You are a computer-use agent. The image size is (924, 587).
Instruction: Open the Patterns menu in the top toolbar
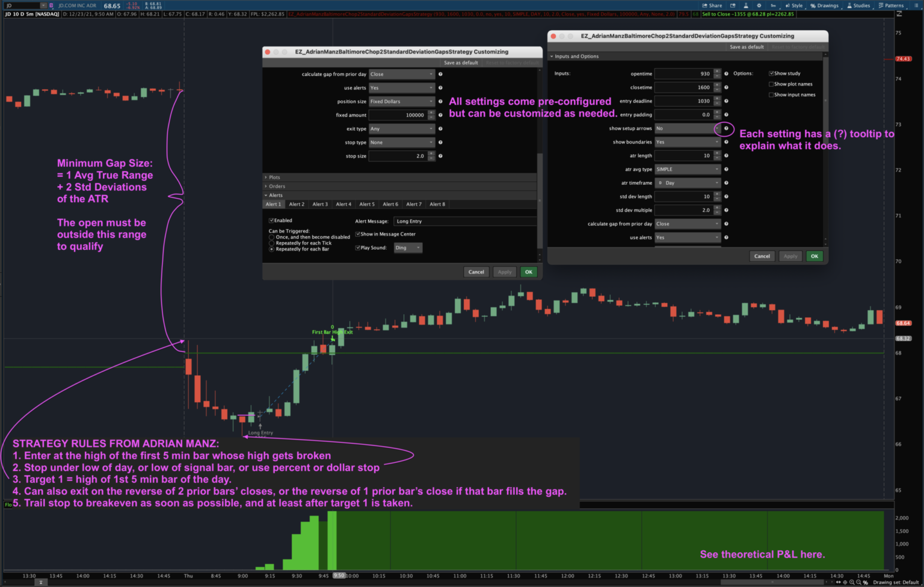[891, 5]
